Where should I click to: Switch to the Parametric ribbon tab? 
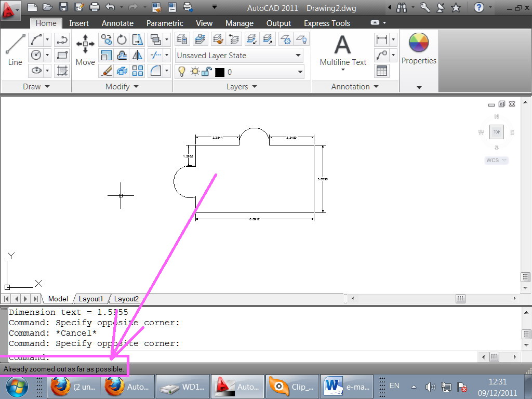(165, 23)
